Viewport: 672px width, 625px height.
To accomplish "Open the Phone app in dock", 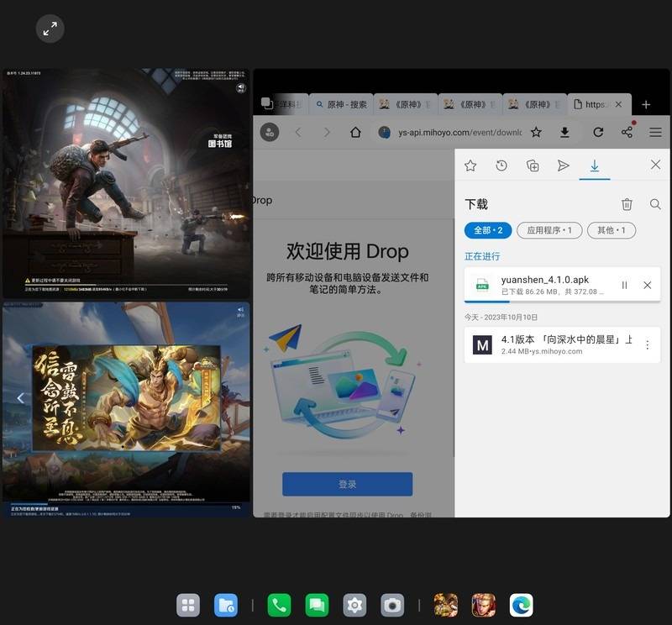I will [x=279, y=605].
